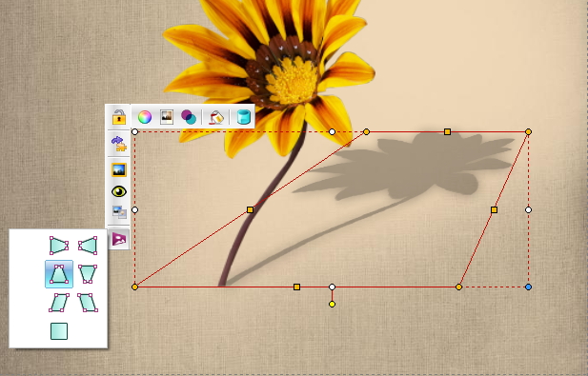Click the photo frame image icon
Image resolution: width=588 pixels, height=376 pixels.
click(x=167, y=117)
